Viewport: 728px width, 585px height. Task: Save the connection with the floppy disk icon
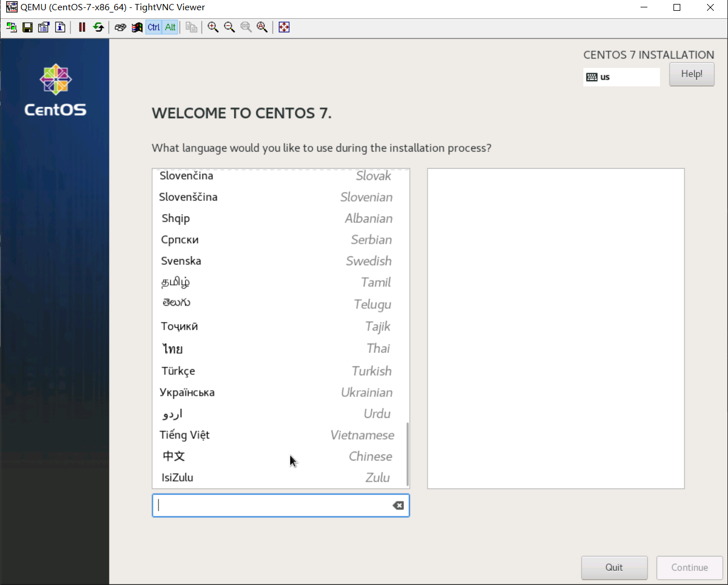point(27,27)
